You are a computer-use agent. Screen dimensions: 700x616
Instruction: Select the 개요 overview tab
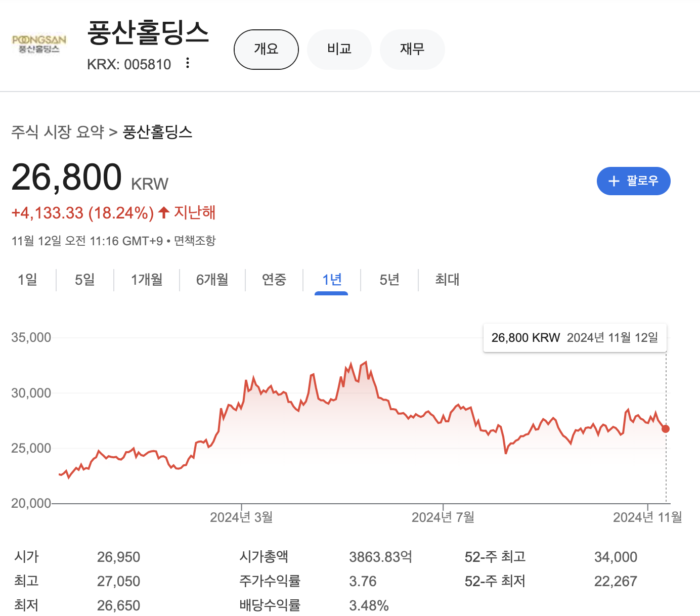point(266,49)
